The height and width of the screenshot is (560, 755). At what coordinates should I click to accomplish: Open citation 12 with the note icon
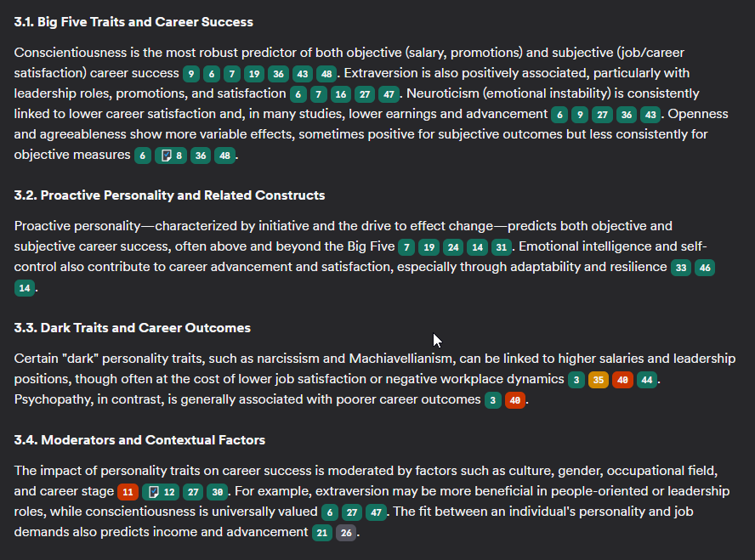pos(162,491)
